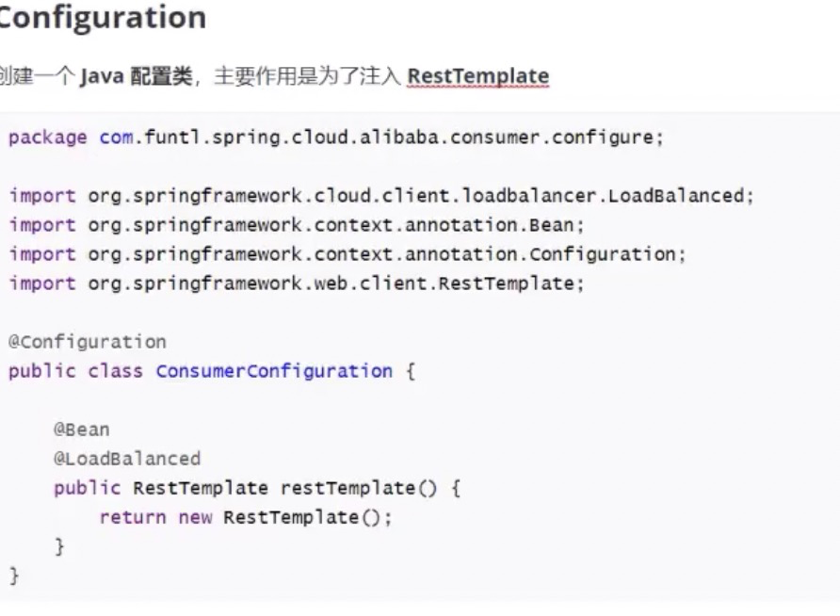This screenshot has width=840, height=616.
Task: Click the underlined RestTemplate link in description
Action: pos(477,76)
